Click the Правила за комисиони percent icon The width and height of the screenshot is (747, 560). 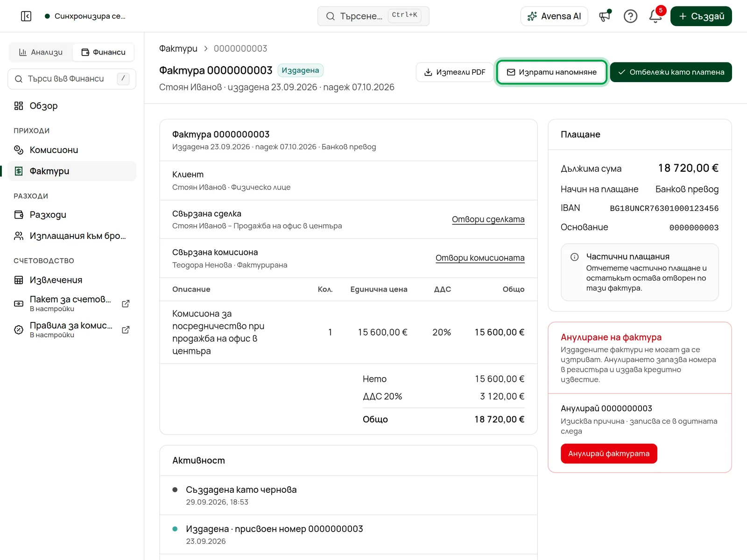[x=19, y=330]
